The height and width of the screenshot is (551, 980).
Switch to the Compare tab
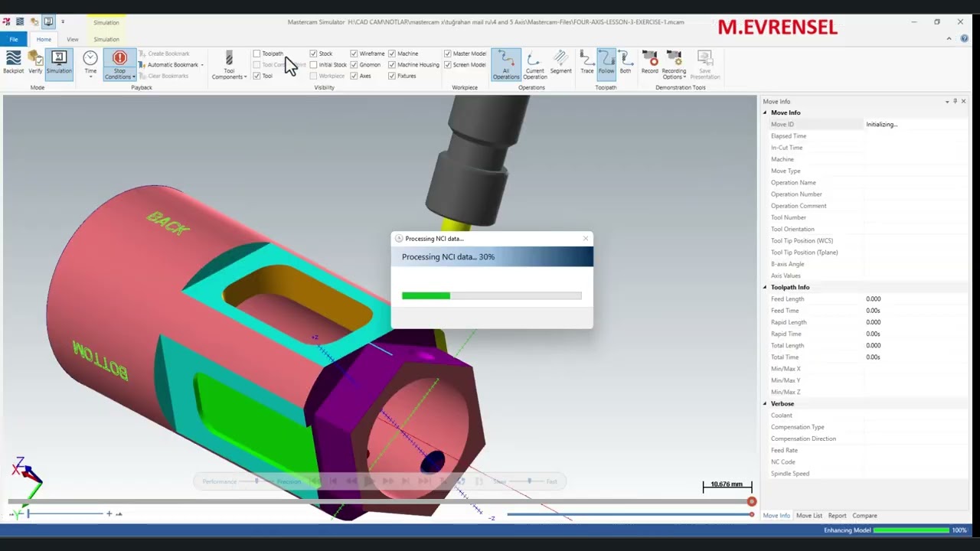pos(864,516)
